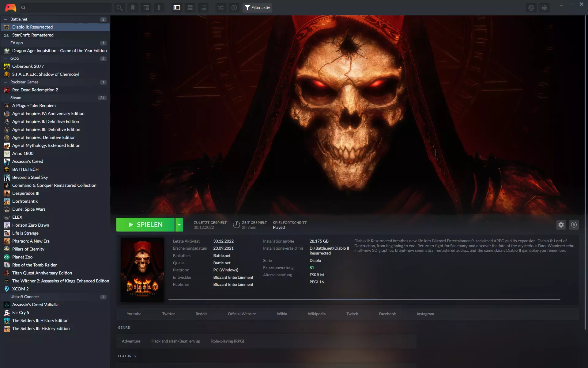588x368 pixels.
Task: Open filter presets bookmark icon
Action: (133, 8)
